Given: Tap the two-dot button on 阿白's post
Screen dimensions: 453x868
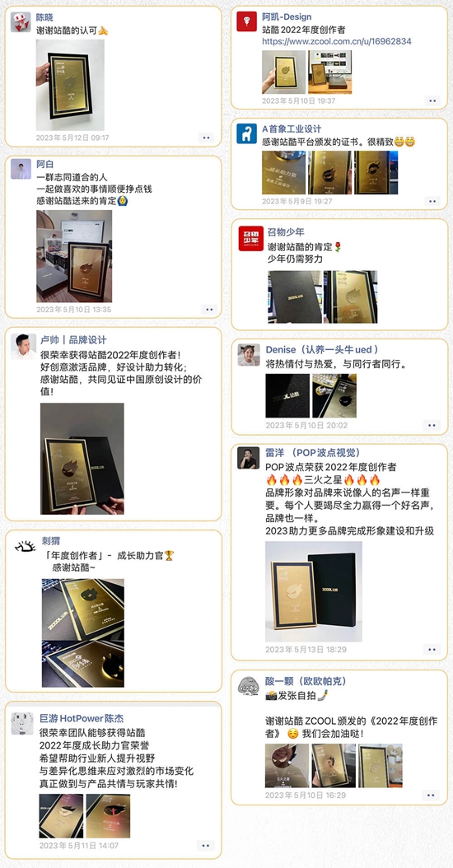Looking at the screenshot, I should (209, 310).
